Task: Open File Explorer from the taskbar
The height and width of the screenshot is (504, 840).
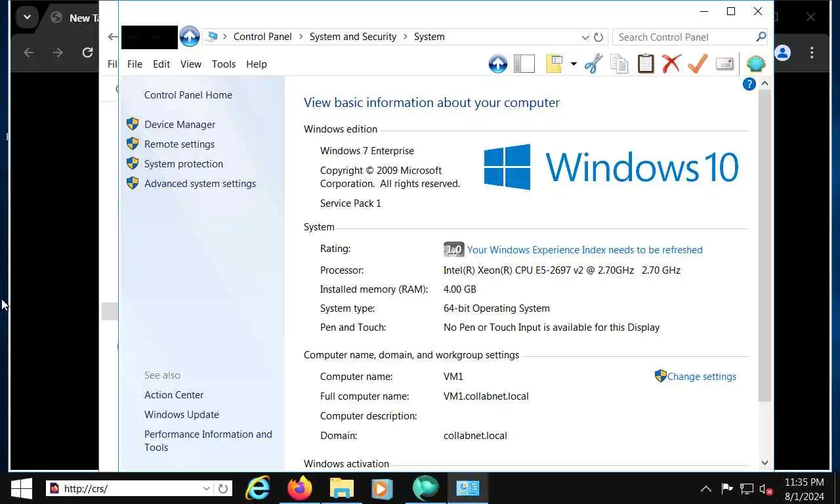Action: click(x=342, y=488)
